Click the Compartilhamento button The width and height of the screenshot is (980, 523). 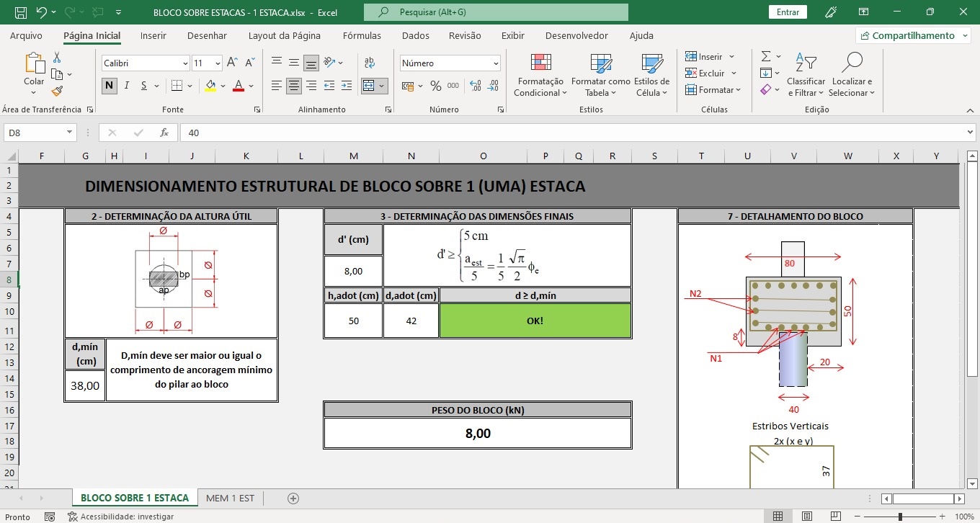[912, 35]
